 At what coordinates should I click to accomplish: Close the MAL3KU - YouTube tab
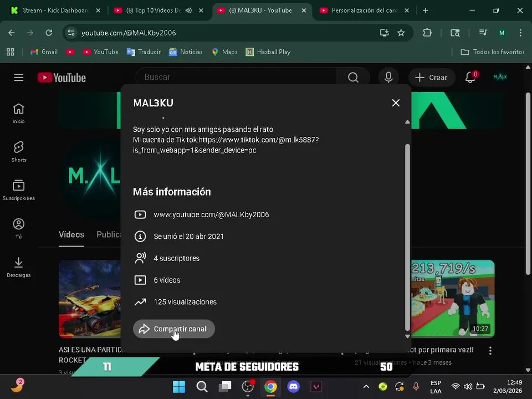coord(304,11)
